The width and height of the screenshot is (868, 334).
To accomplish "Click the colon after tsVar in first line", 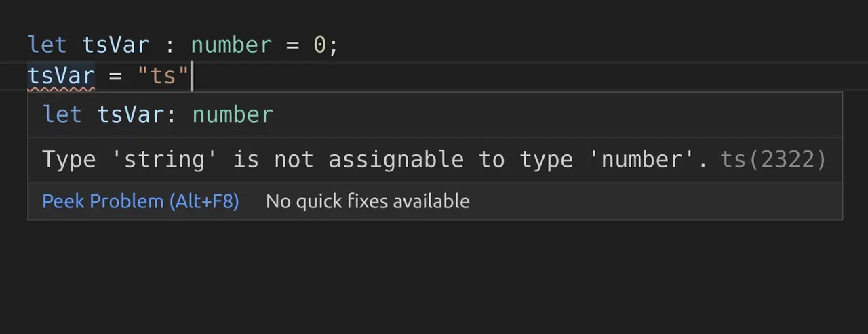I will 170,45.
